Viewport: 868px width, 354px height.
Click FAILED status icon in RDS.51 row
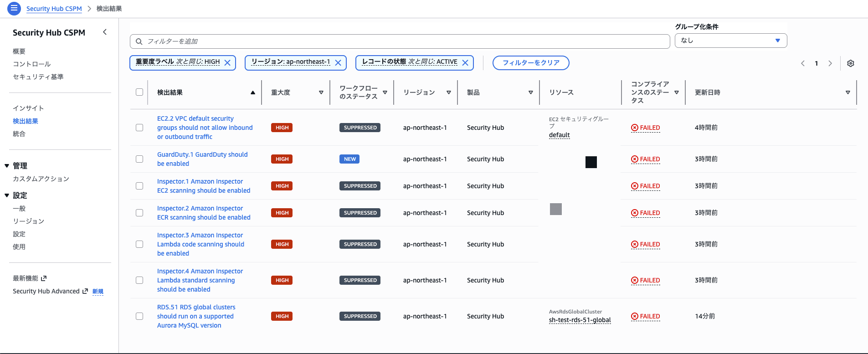[x=635, y=316]
